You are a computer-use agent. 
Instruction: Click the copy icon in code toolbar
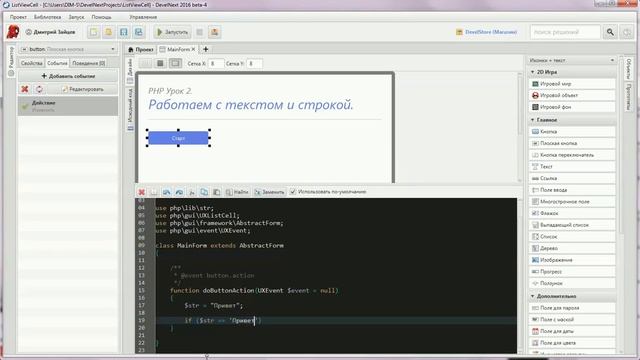pos(204,192)
